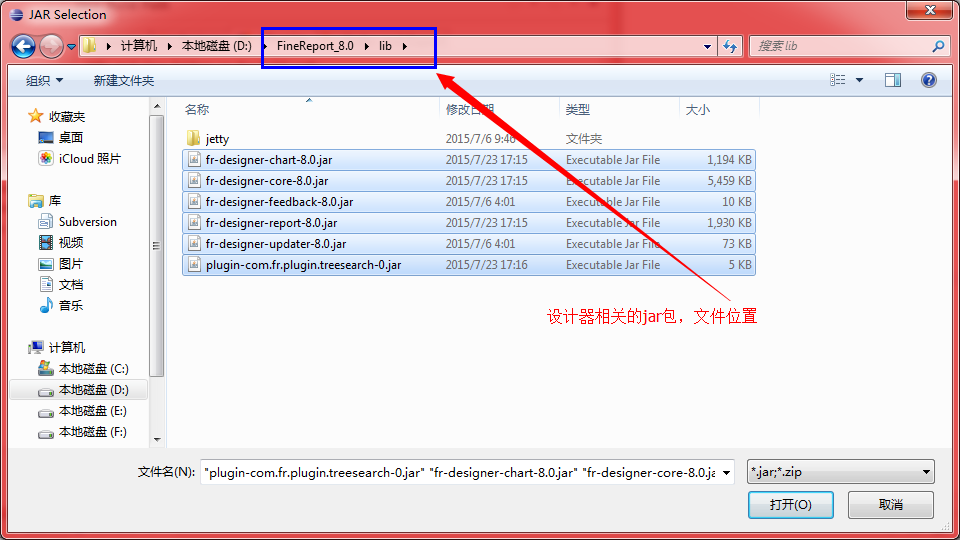
Task: Select 本地磁盘 (D:) drive in navigation pane
Action: coord(93,390)
